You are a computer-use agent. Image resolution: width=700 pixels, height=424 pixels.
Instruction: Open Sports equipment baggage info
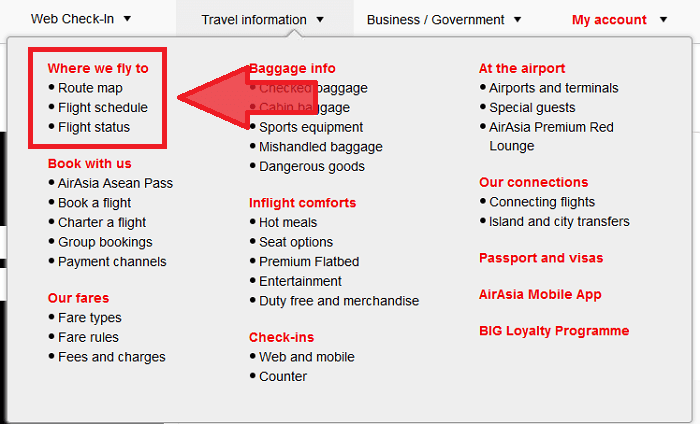311,127
